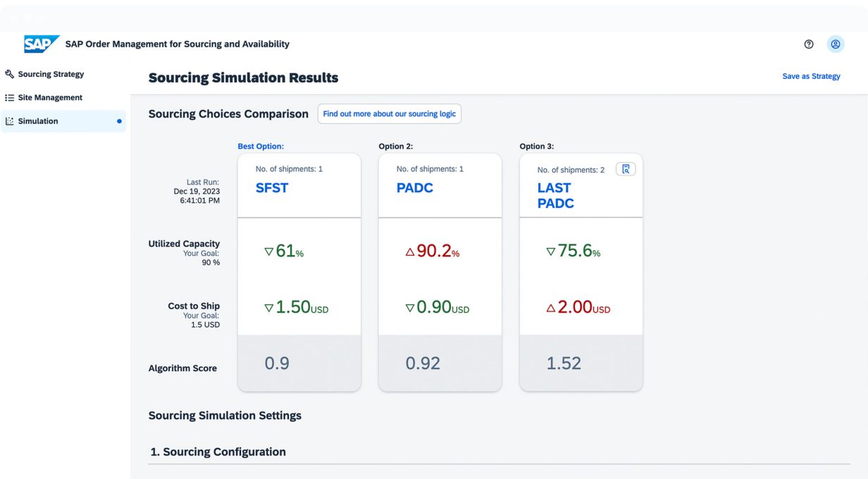This screenshot has width=868, height=479.
Task: Open details icon on Option 3 card
Action: 626,169
